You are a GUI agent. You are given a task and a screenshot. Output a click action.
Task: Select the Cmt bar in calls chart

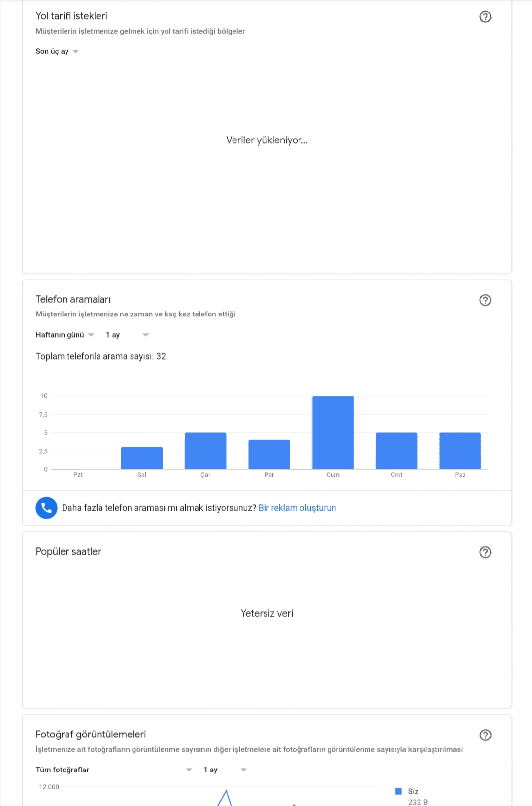point(397,451)
